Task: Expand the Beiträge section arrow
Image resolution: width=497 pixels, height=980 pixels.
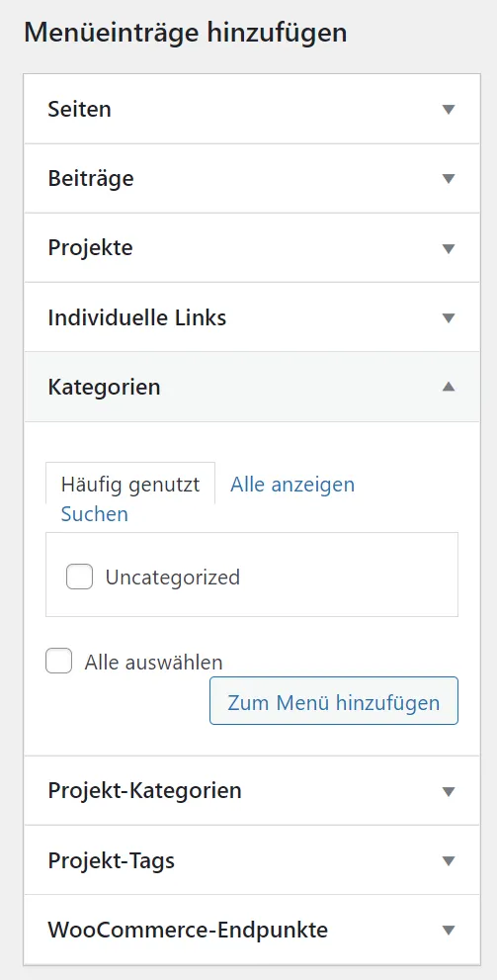Action: 448,179
